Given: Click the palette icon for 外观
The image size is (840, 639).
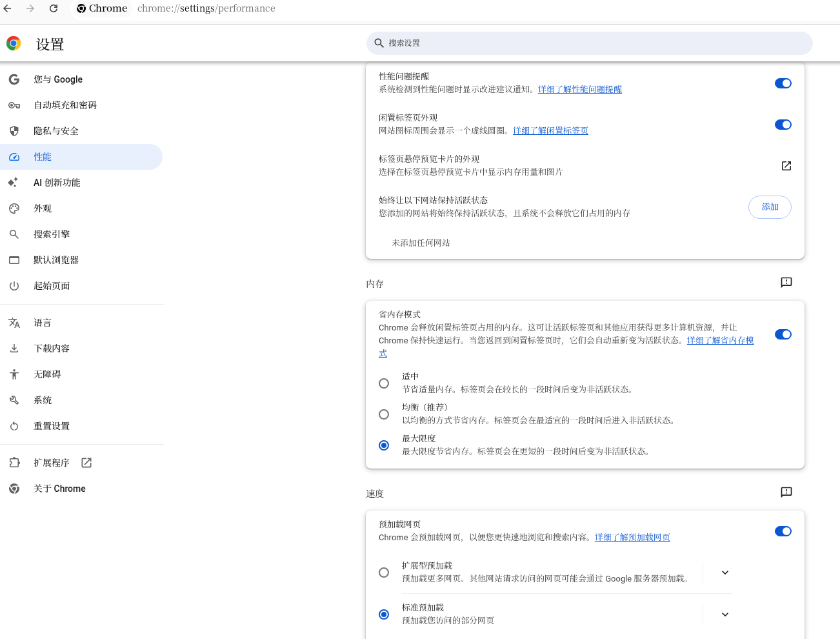Looking at the screenshot, I should (14, 208).
